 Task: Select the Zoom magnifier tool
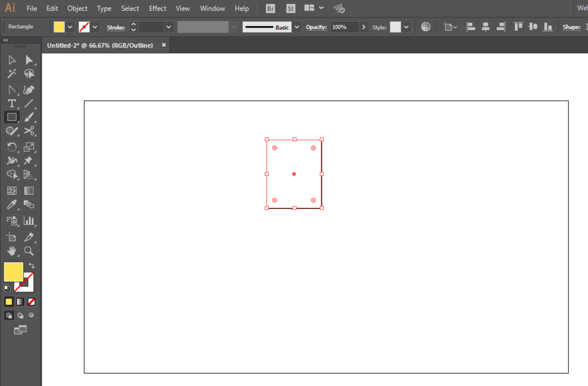click(x=29, y=251)
